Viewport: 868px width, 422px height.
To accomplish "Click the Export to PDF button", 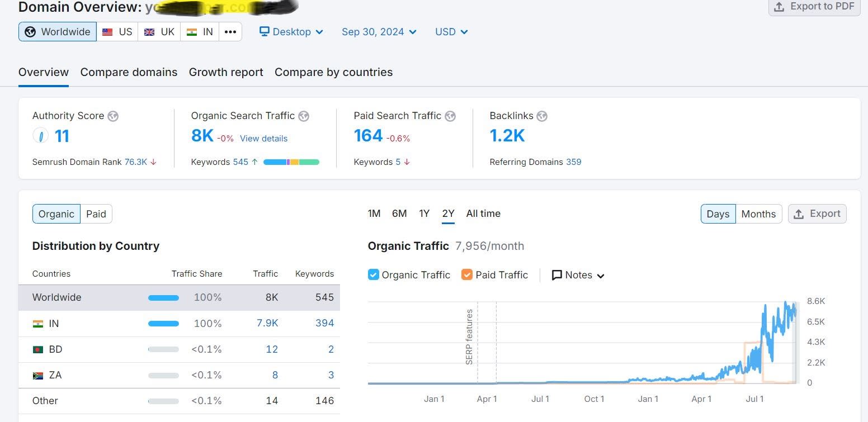I will [814, 7].
